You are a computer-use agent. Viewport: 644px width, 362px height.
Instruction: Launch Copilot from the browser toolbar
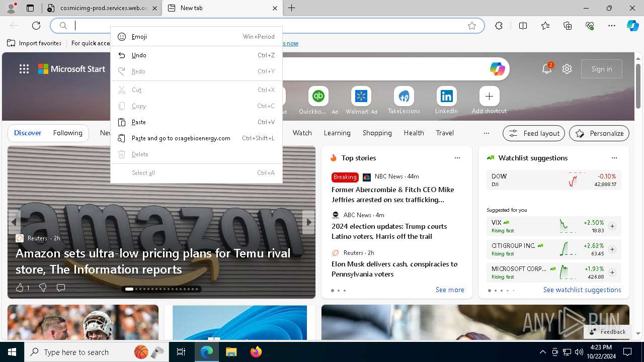click(x=632, y=26)
